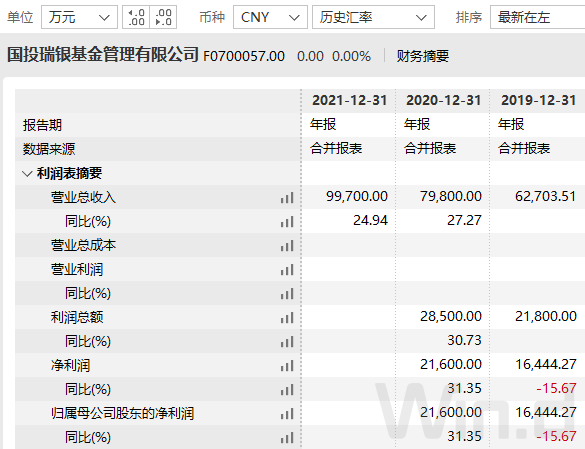Click the increase decimal places icon
Image resolution: width=585 pixels, height=449 pixels.
[136, 17]
